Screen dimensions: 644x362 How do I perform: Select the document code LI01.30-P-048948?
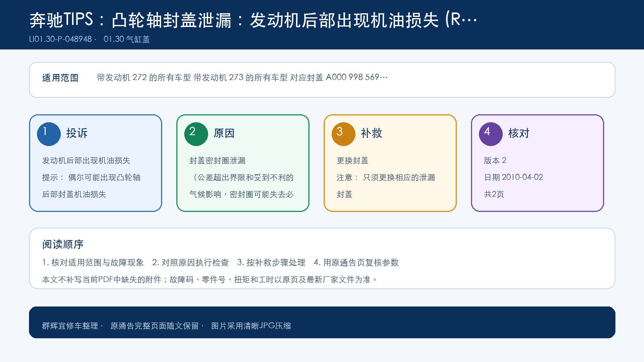60,39
